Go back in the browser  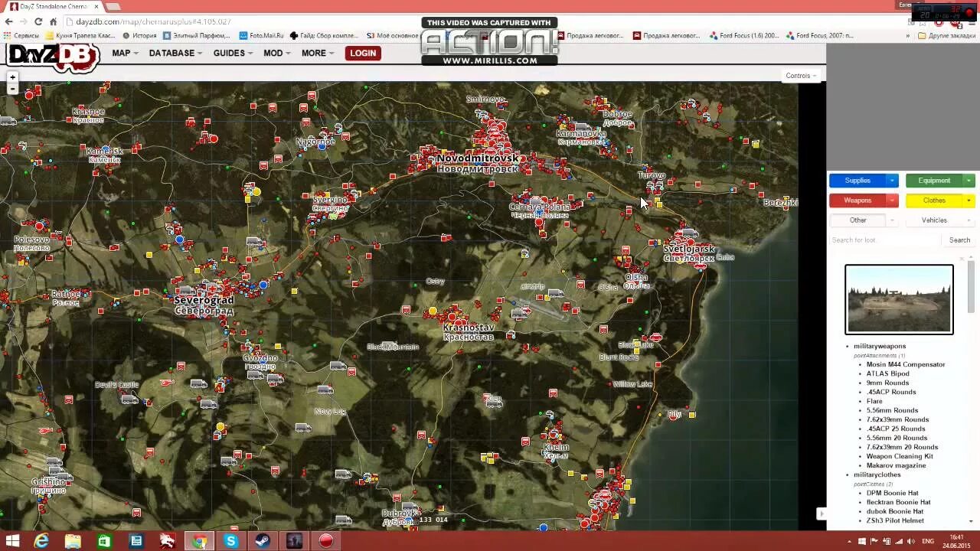click(9, 21)
